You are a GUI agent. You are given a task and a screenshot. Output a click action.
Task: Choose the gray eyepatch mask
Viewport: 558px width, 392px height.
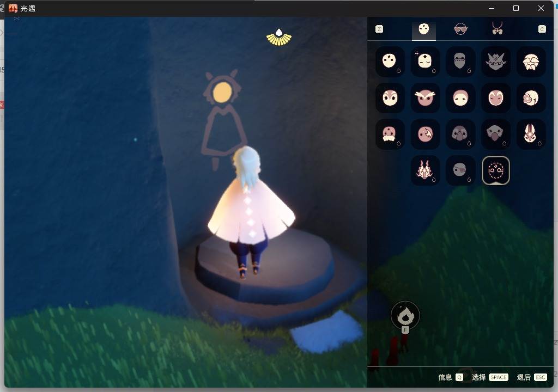point(460,170)
